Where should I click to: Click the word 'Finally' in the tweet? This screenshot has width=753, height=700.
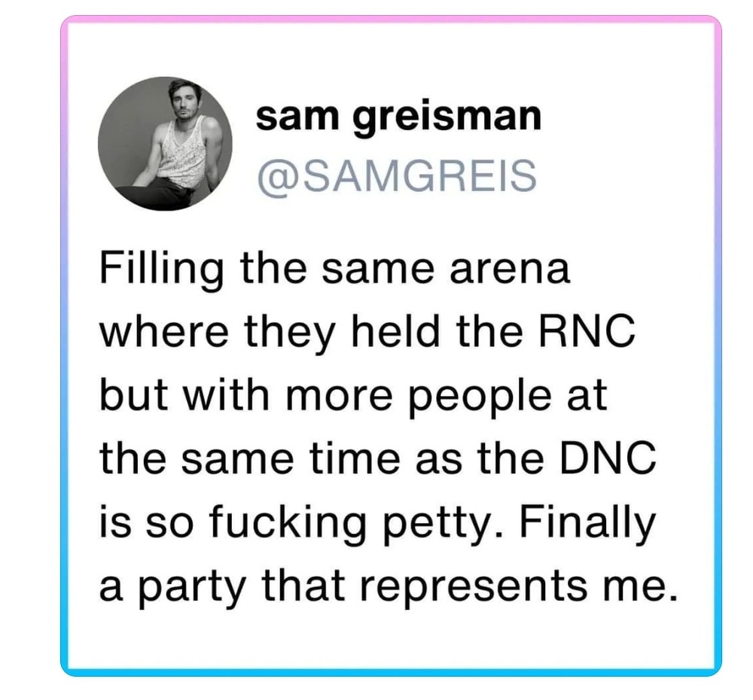click(587, 522)
